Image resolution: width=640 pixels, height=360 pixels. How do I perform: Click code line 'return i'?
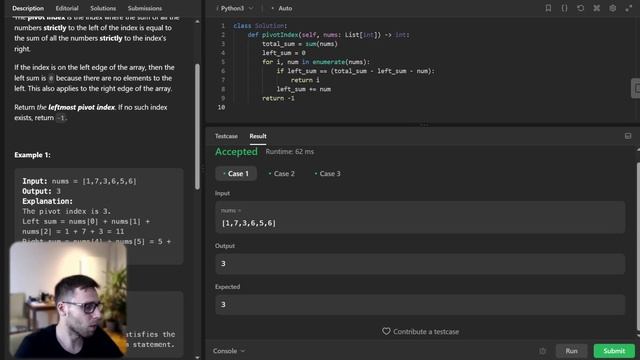305,80
